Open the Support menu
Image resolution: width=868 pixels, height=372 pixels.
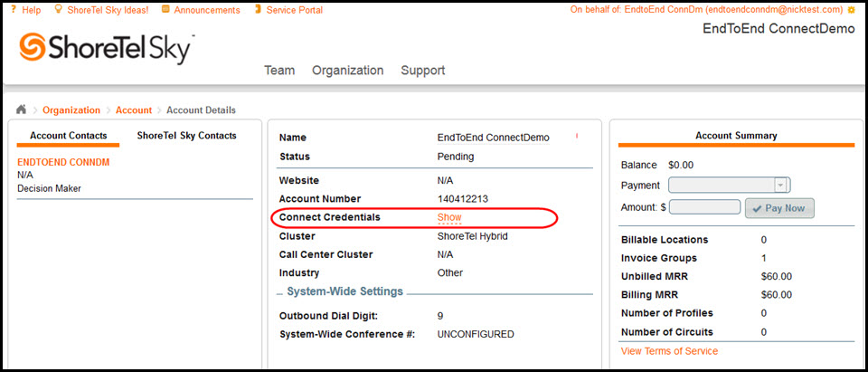tap(423, 71)
